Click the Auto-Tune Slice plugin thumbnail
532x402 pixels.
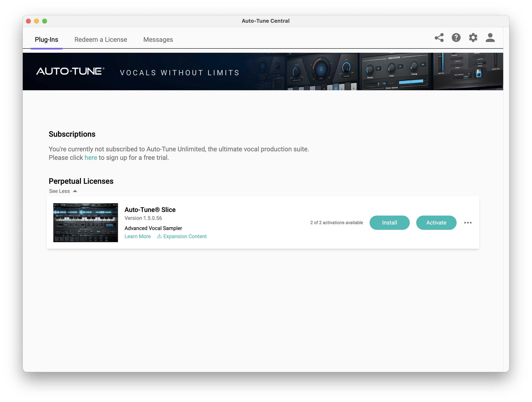(86, 222)
